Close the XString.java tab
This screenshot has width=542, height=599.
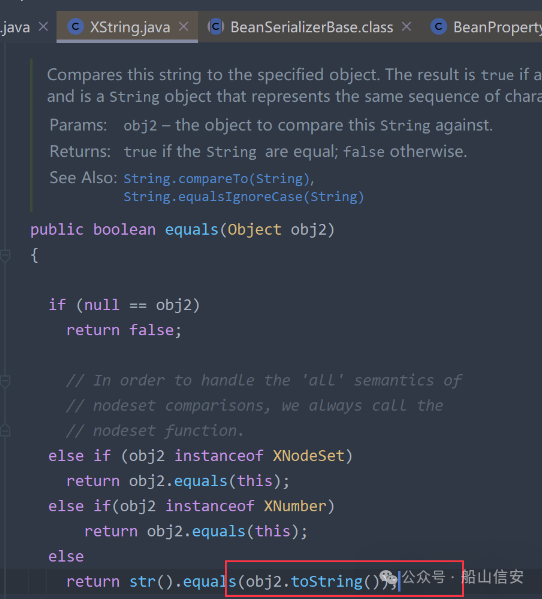[x=184, y=27]
